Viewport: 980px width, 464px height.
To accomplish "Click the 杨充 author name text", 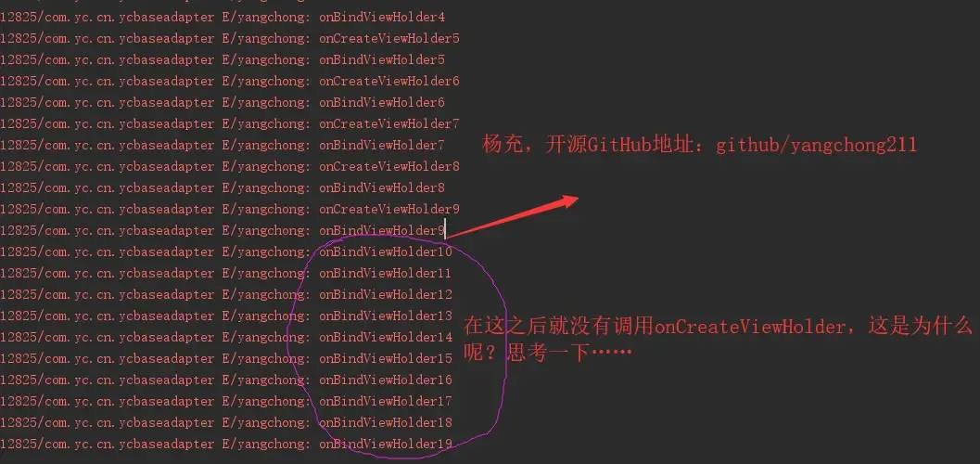I will click(503, 146).
